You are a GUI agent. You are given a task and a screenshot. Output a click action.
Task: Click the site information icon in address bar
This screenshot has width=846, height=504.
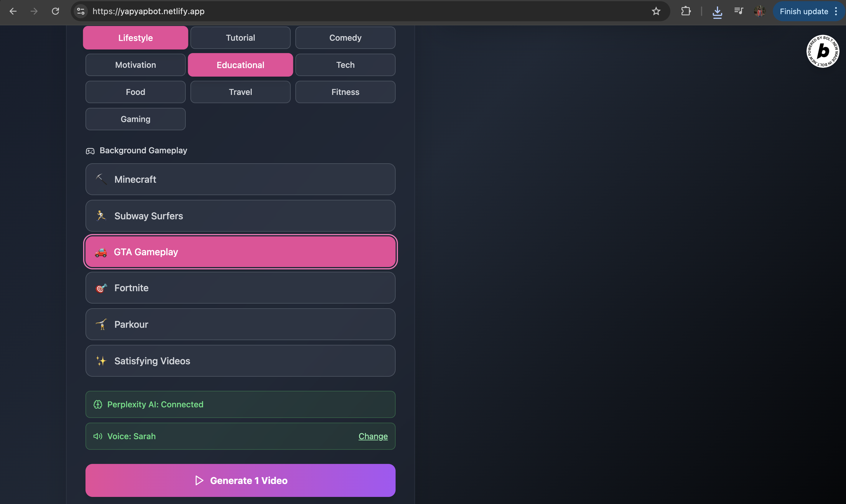coord(80,11)
